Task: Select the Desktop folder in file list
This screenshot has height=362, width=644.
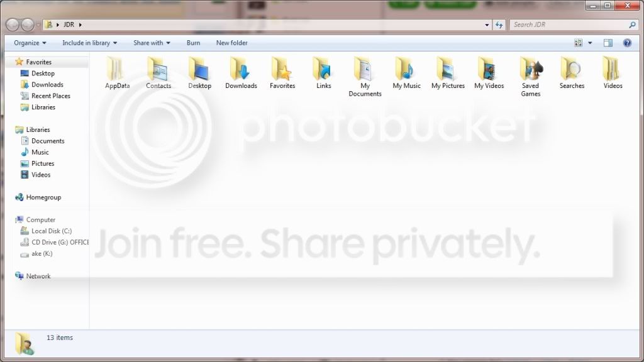Action: pyautogui.click(x=199, y=73)
